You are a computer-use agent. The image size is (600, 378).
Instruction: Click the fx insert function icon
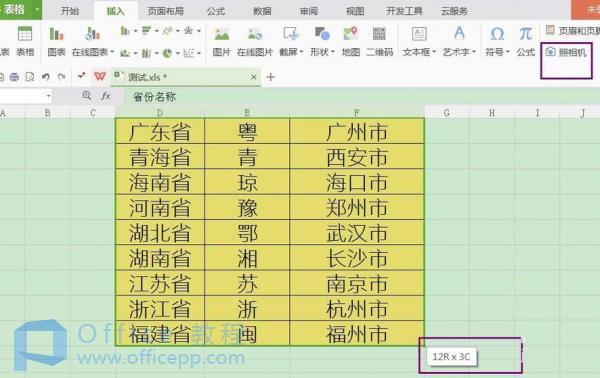point(106,96)
